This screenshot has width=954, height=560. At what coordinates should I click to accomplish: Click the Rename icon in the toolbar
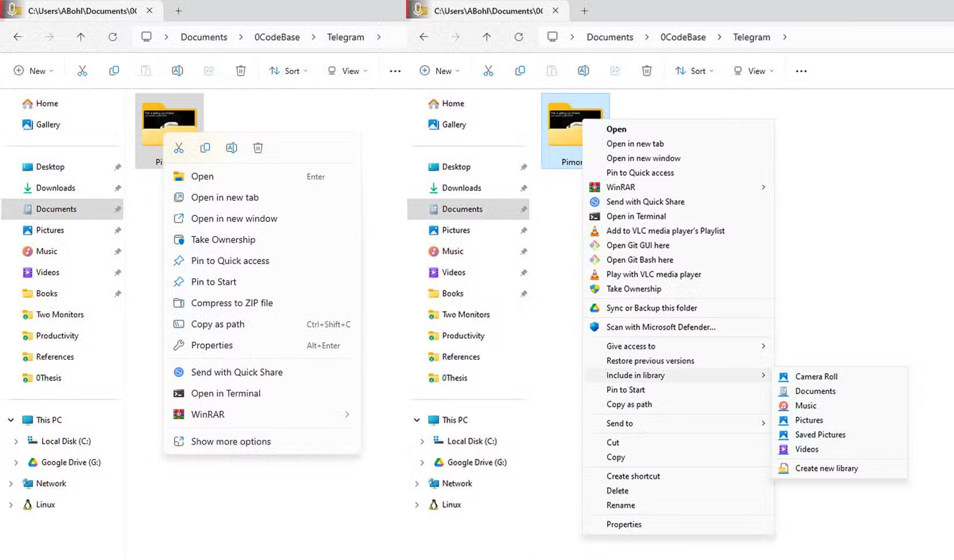(178, 70)
